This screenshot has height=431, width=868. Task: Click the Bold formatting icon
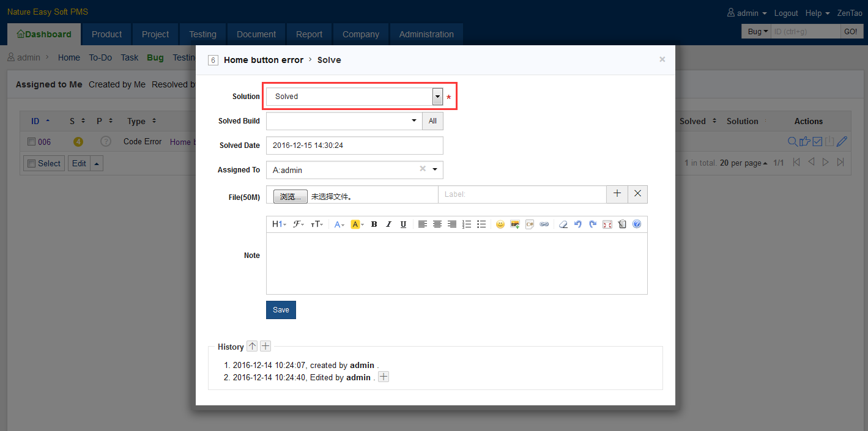(374, 224)
